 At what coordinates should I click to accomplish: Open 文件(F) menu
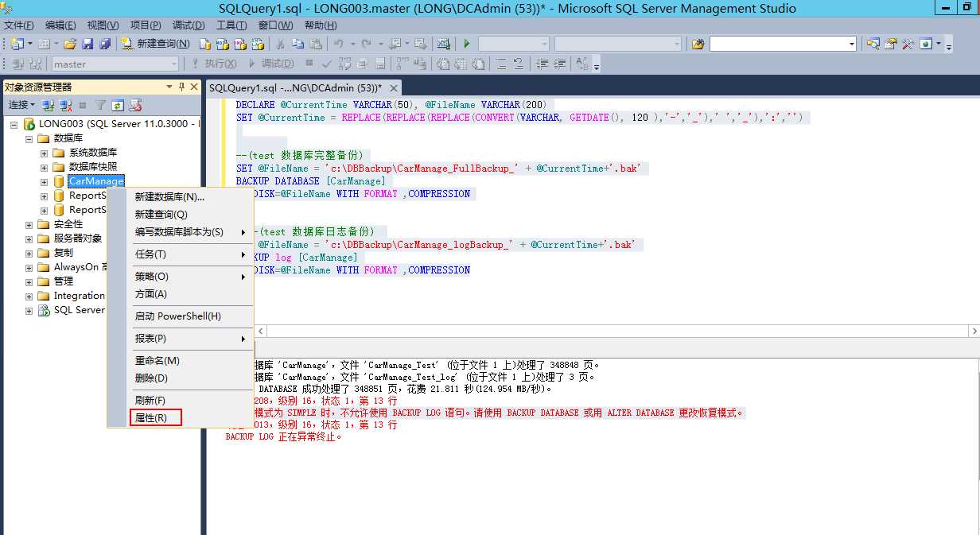click(19, 25)
